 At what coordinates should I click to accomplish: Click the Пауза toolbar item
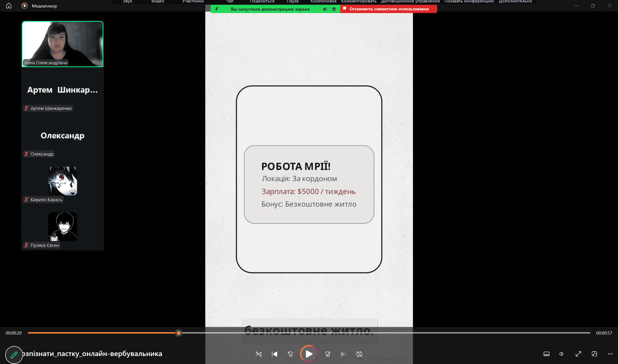coord(292,1)
